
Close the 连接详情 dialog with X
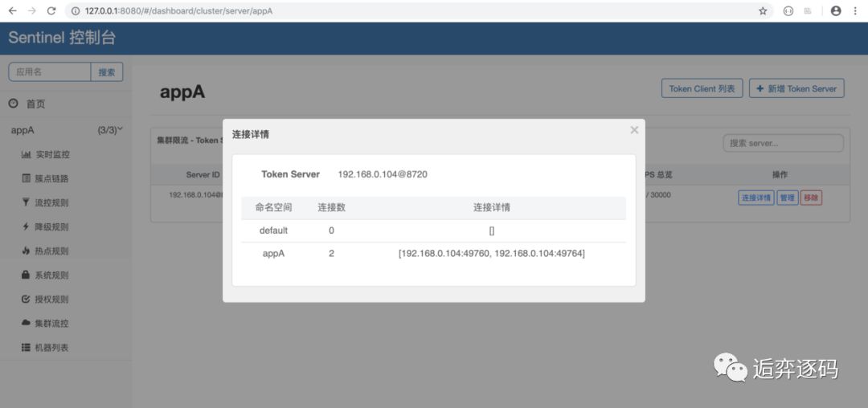[x=634, y=130]
